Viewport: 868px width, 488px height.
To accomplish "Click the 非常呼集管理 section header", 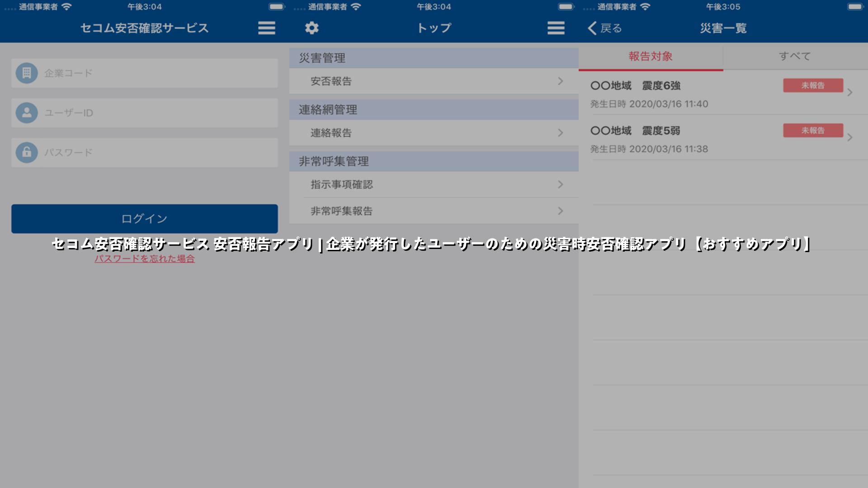I will pyautogui.click(x=434, y=161).
